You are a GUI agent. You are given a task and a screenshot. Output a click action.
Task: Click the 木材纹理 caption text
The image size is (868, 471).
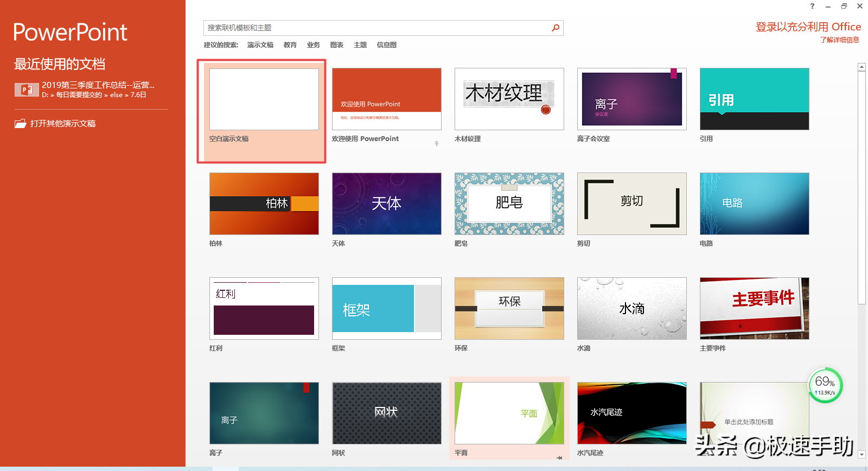(x=468, y=139)
